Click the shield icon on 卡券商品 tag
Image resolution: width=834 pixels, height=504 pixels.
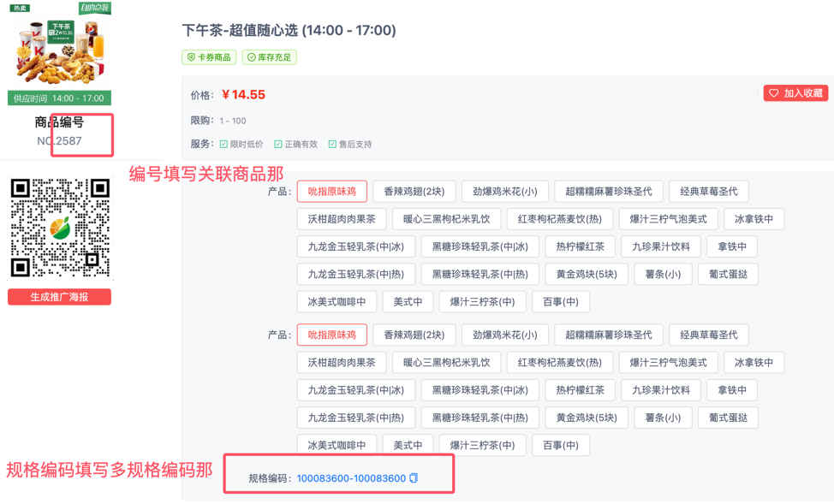tap(191, 57)
